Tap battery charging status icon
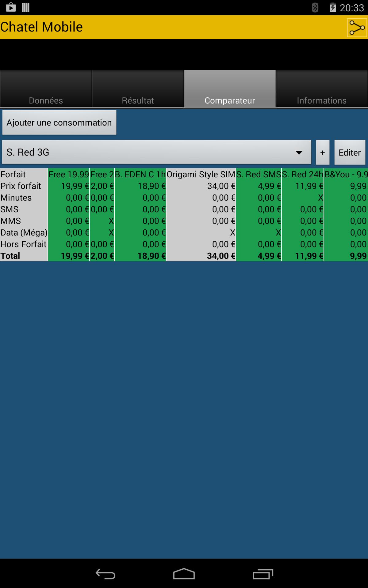 [x=333, y=7]
